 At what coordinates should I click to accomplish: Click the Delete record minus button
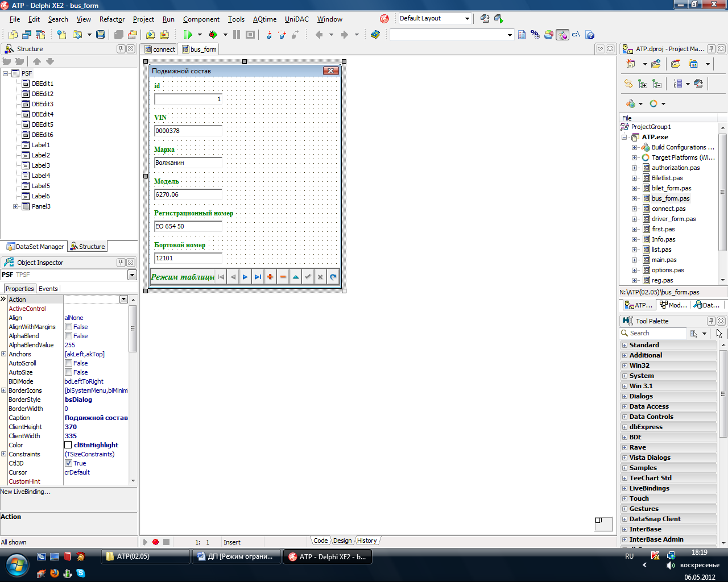pyautogui.click(x=283, y=277)
